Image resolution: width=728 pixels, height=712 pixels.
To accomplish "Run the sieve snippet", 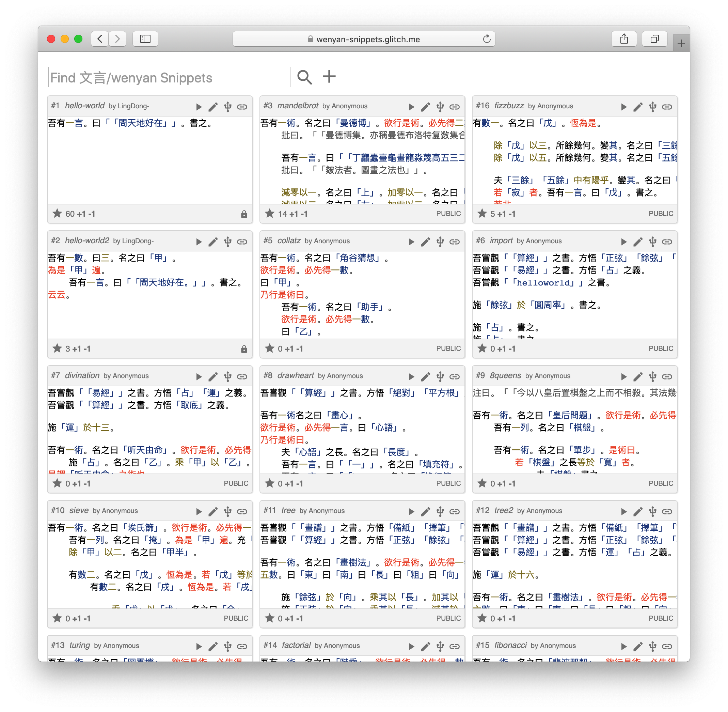I will [x=199, y=512].
